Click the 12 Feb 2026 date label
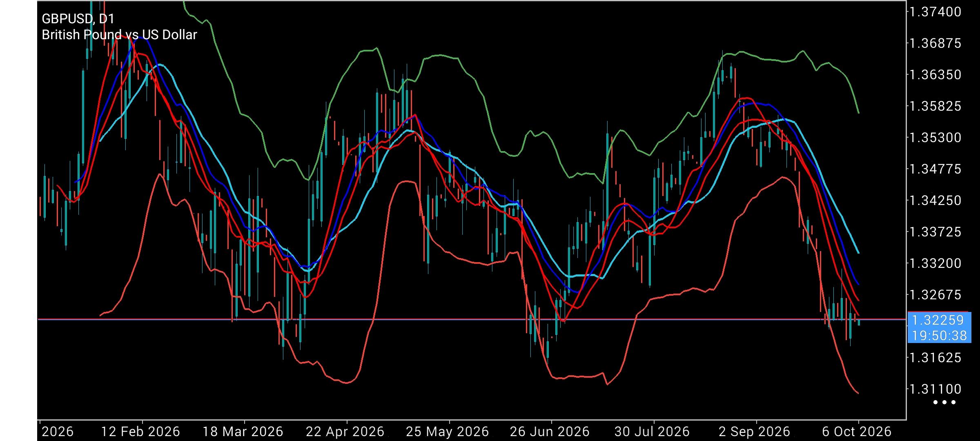 tap(140, 432)
